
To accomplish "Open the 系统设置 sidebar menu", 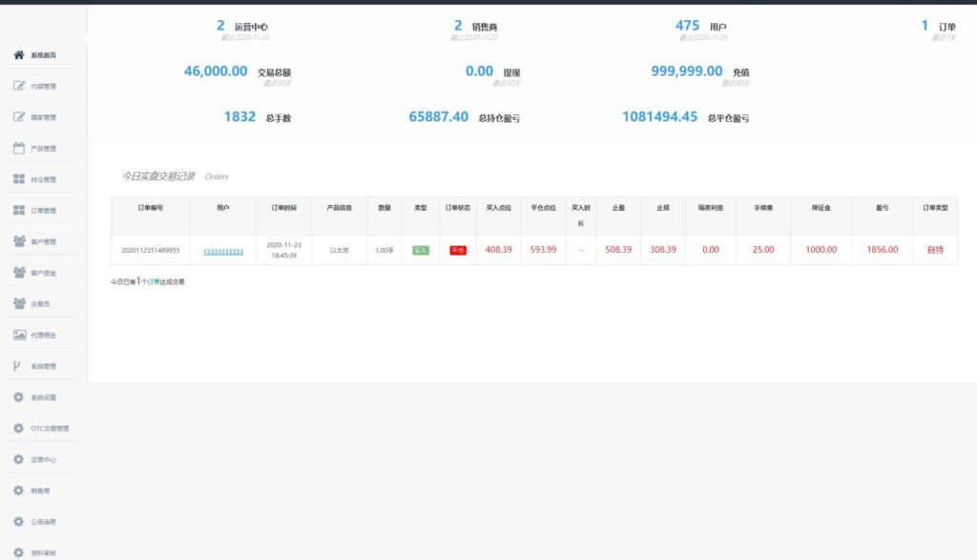I will [x=42, y=398].
